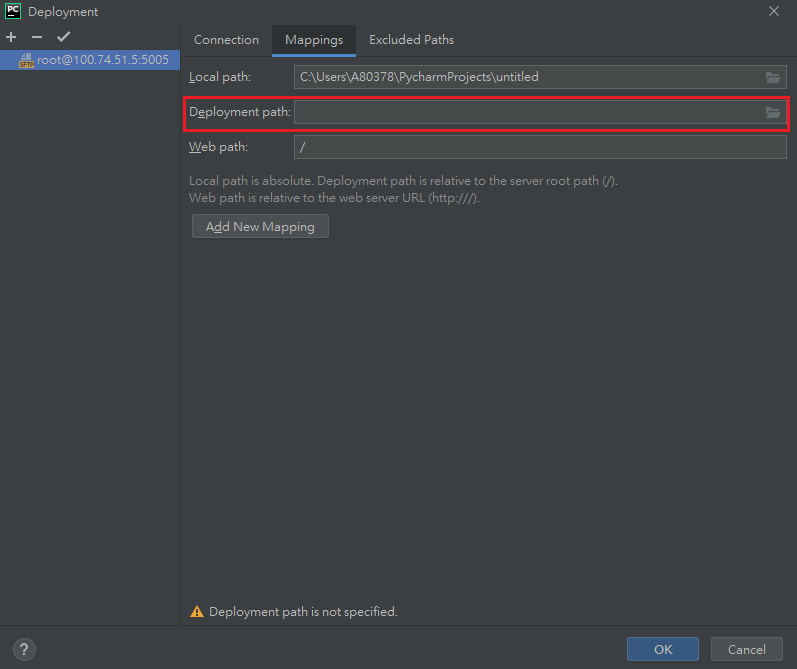Click the 'Deployment path is not specified.' warning text
This screenshot has height=669, width=797.
point(303,612)
